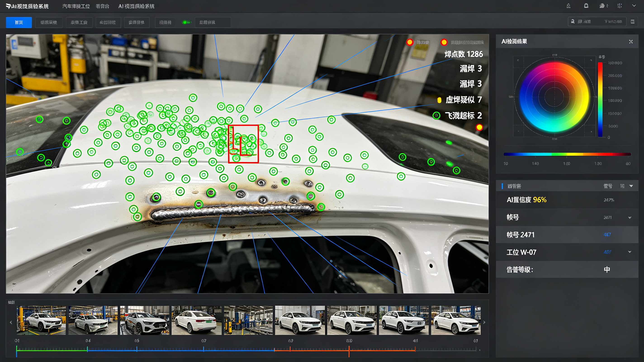
Task: Toggle the green switch in the toolbar
Action: pyautogui.click(x=186, y=23)
